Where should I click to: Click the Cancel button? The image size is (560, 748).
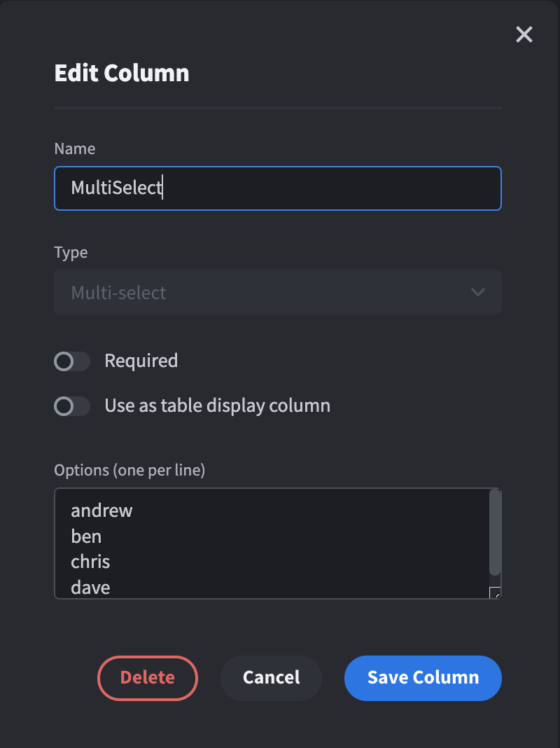(271, 677)
